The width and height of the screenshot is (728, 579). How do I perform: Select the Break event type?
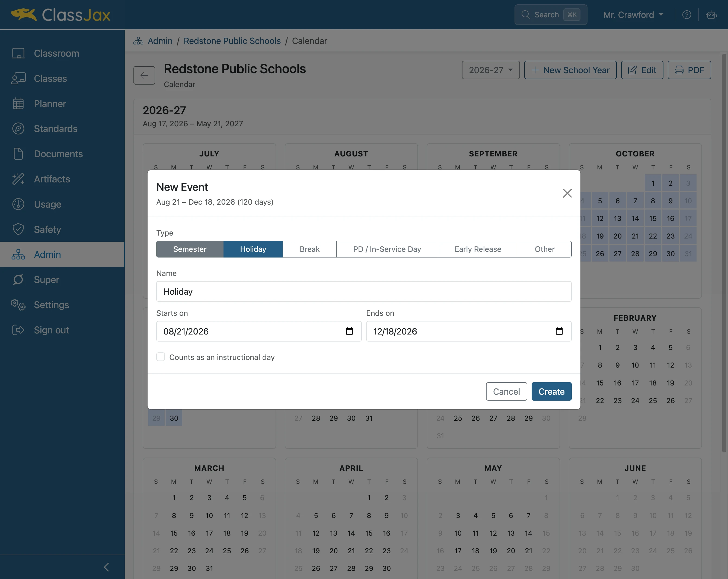pyautogui.click(x=310, y=249)
